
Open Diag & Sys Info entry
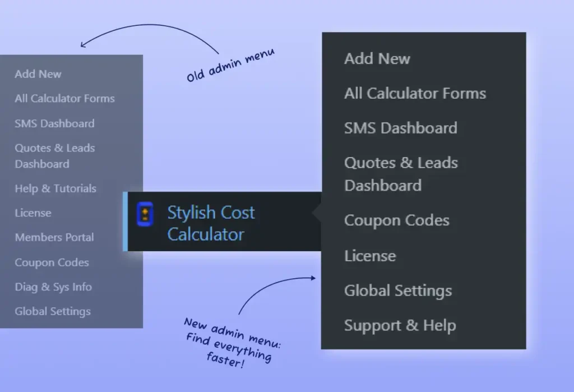point(53,287)
